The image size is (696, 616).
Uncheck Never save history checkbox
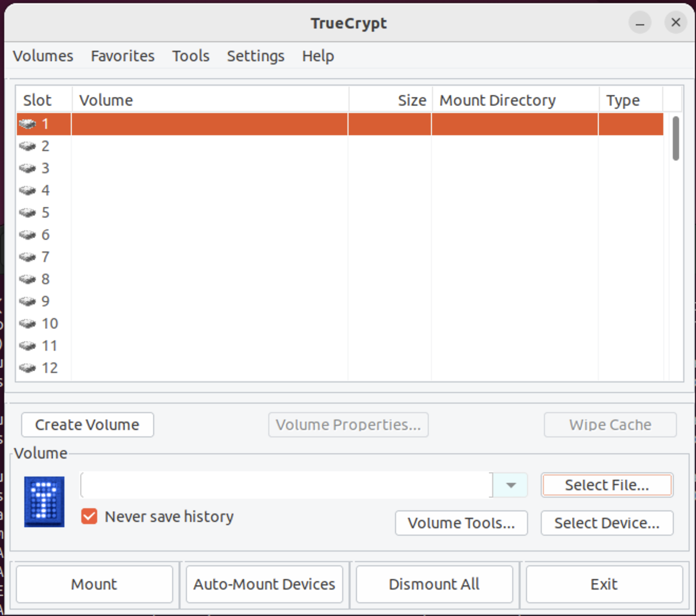point(89,516)
